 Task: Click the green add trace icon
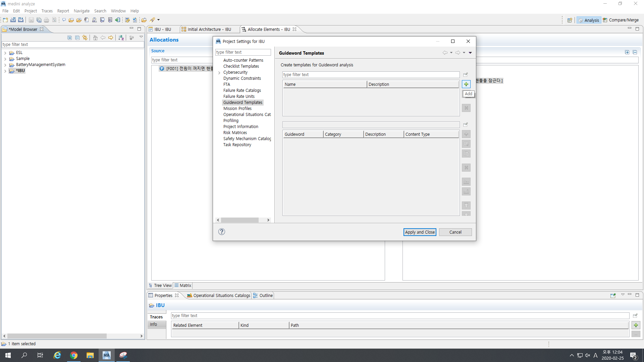tap(636, 325)
